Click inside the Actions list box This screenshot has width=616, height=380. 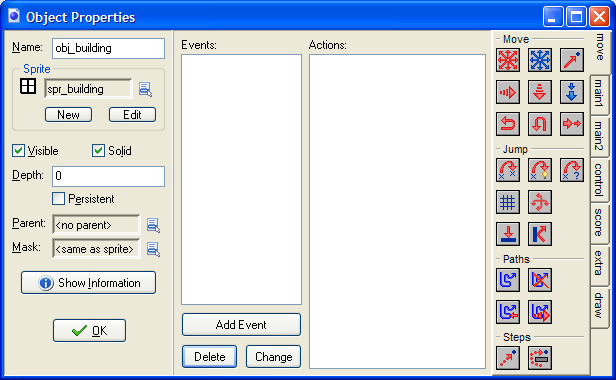click(x=397, y=211)
